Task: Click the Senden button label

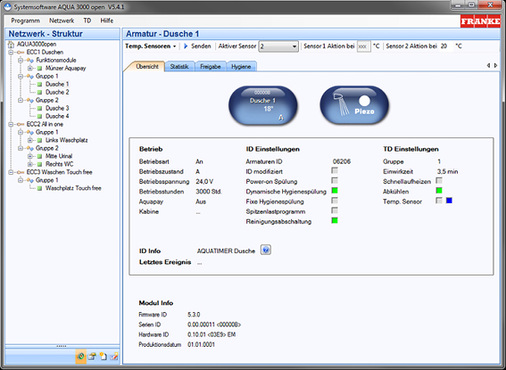Action: 201,46
